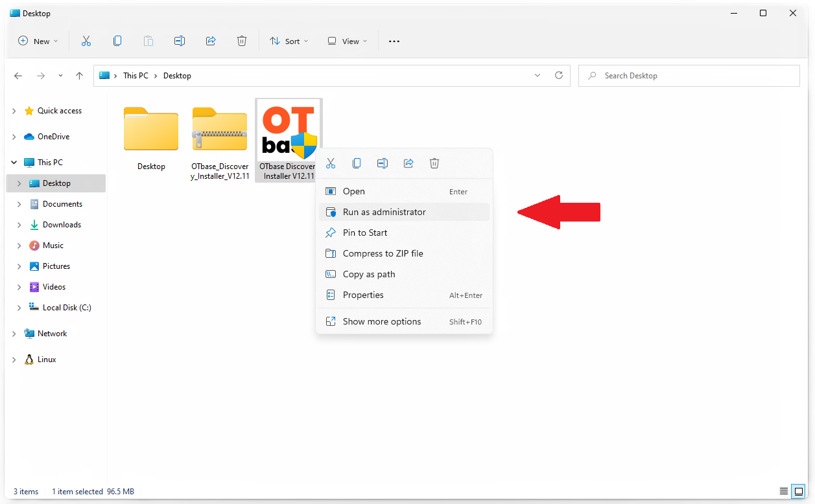Collapse This PC in sidebar
This screenshot has width=815, height=504.
pos(14,163)
